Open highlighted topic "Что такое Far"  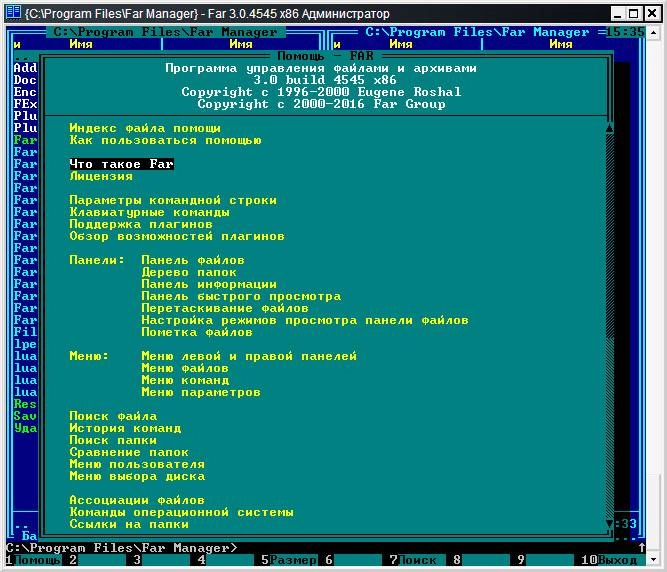(x=121, y=164)
